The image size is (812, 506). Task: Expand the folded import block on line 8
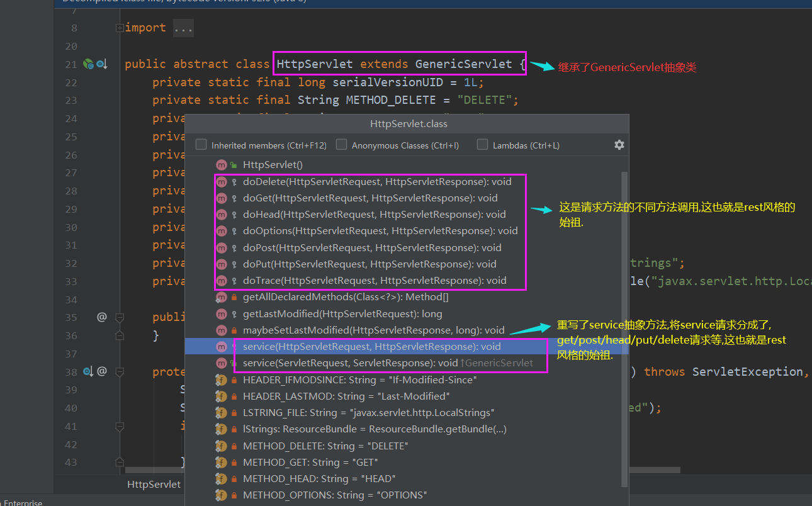pos(120,28)
